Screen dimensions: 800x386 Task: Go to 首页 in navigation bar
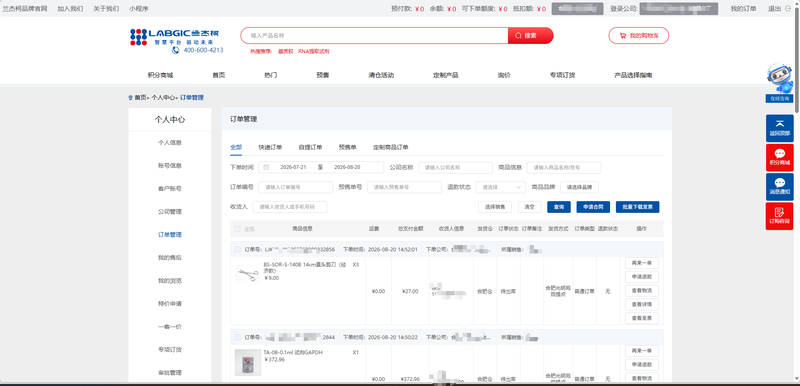pyautogui.click(x=219, y=75)
